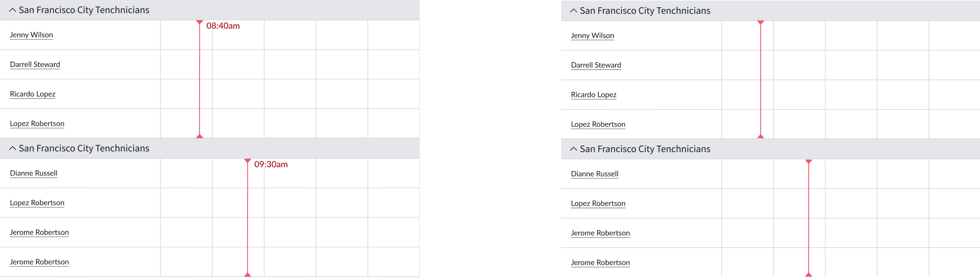Collapse the first technicians group in left panel

[x=12, y=10]
